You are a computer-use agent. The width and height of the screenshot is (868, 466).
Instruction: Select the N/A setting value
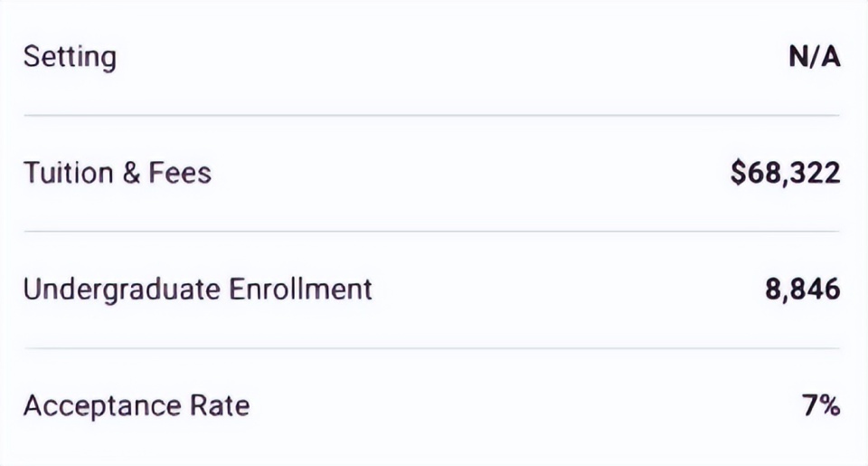pyautogui.click(x=815, y=57)
